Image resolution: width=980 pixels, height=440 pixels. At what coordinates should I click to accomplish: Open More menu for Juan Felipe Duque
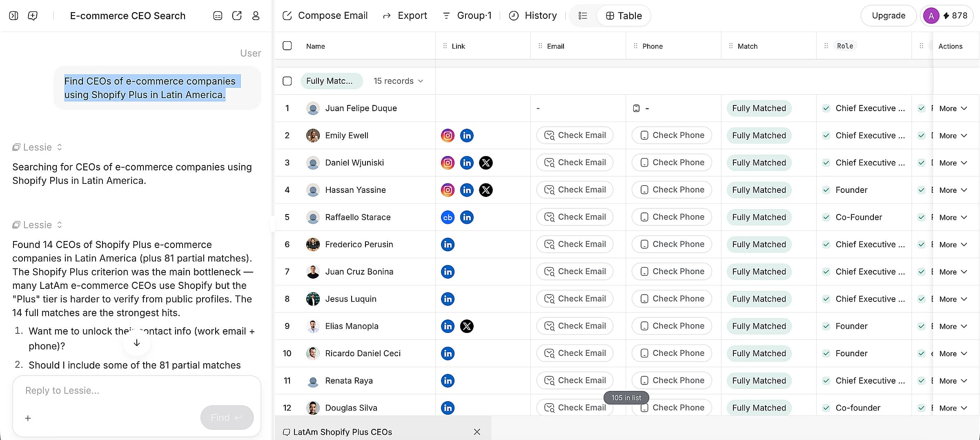(x=953, y=108)
